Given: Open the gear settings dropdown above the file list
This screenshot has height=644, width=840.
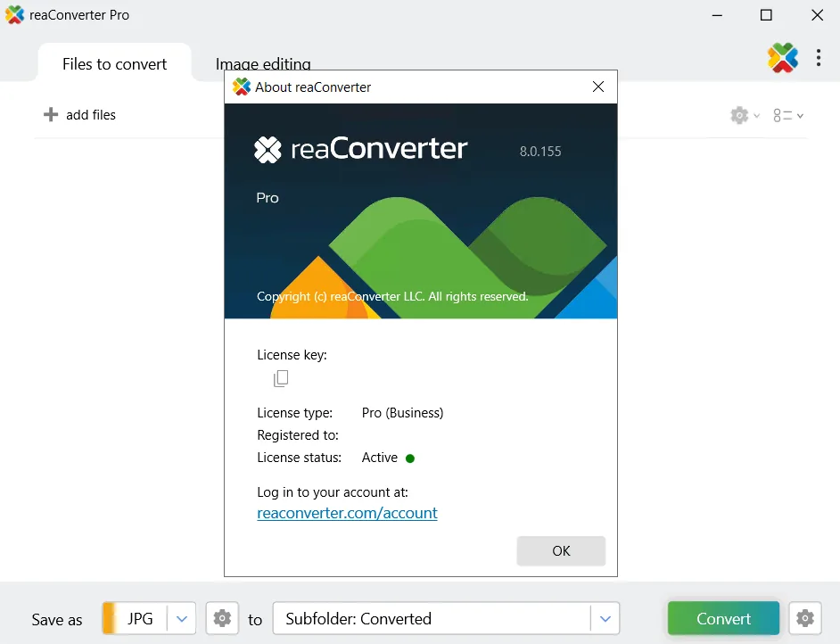Looking at the screenshot, I should pyautogui.click(x=745, y=115).
